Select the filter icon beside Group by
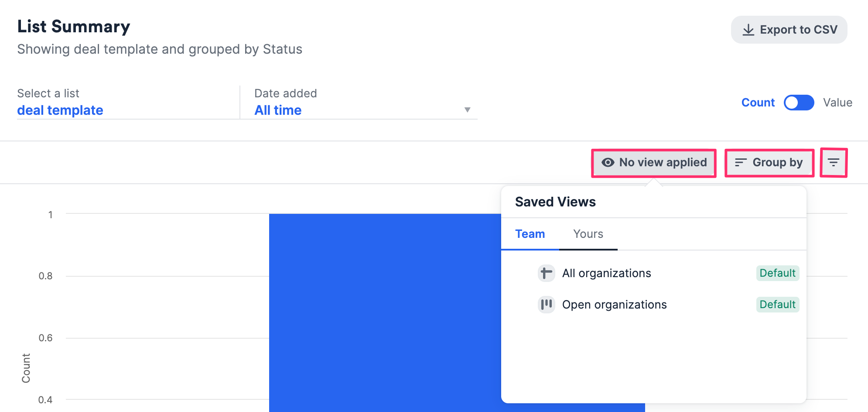The height and width of the screenshot is (412, 868). 834,162
